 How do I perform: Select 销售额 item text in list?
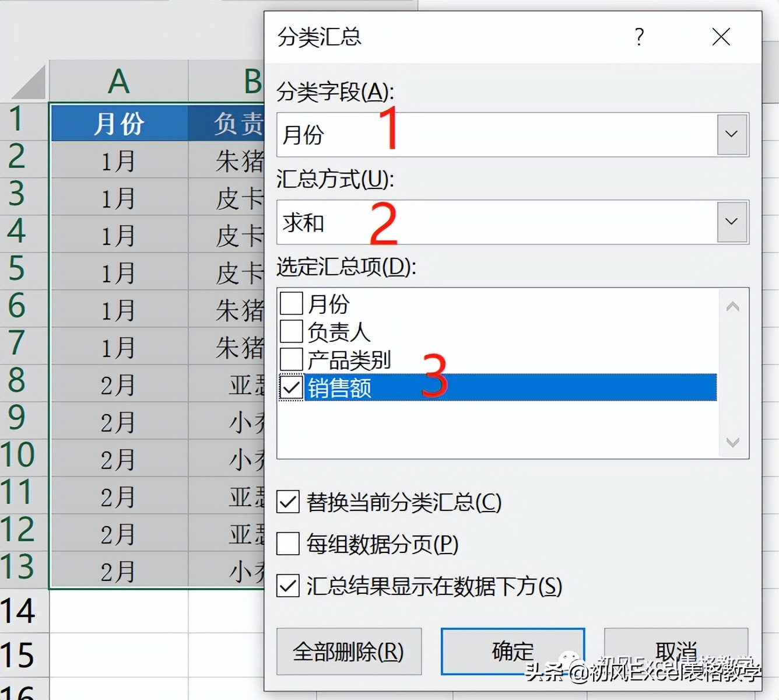339,387
